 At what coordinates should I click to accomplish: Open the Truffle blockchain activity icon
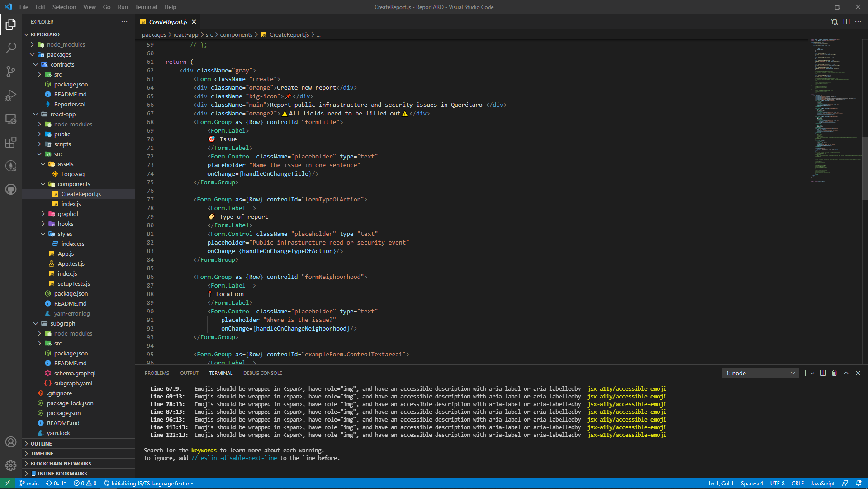pyautogui.click(x=11, y=166)
